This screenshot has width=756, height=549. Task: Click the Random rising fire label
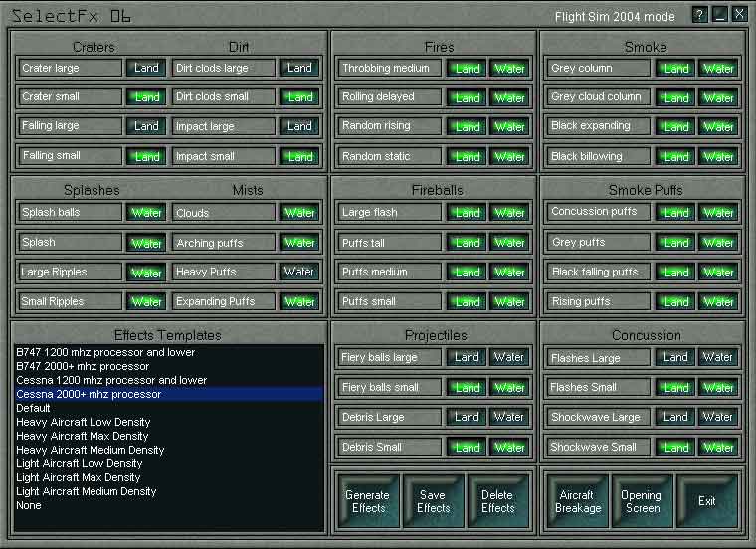(389, 126)
